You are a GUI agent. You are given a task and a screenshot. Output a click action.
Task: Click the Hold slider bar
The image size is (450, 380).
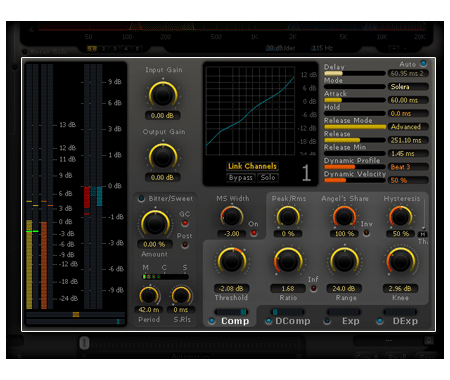[x=355, y=113]
